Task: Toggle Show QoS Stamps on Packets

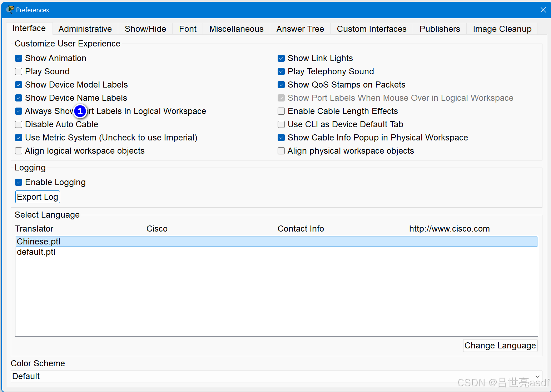Action: pos(281,85)
